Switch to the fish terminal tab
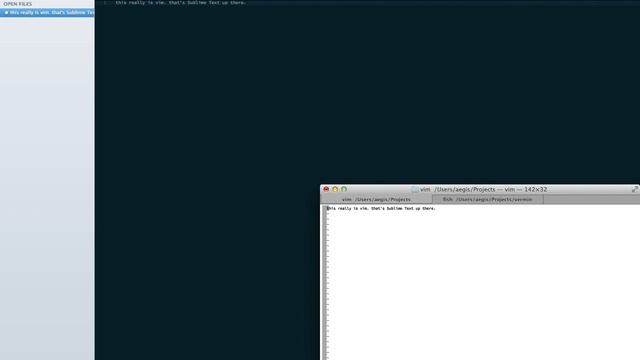The width and height of the screenshot is (640, 360). coord(488,200)
